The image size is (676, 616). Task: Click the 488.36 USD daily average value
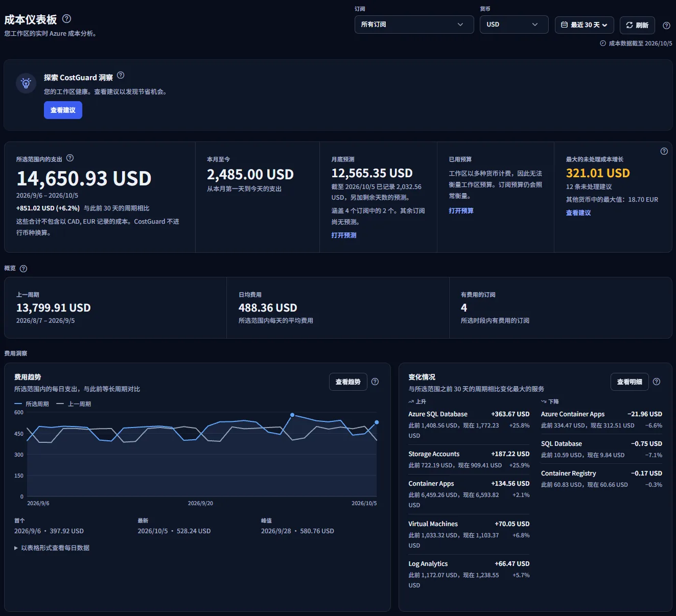[268, 308]
